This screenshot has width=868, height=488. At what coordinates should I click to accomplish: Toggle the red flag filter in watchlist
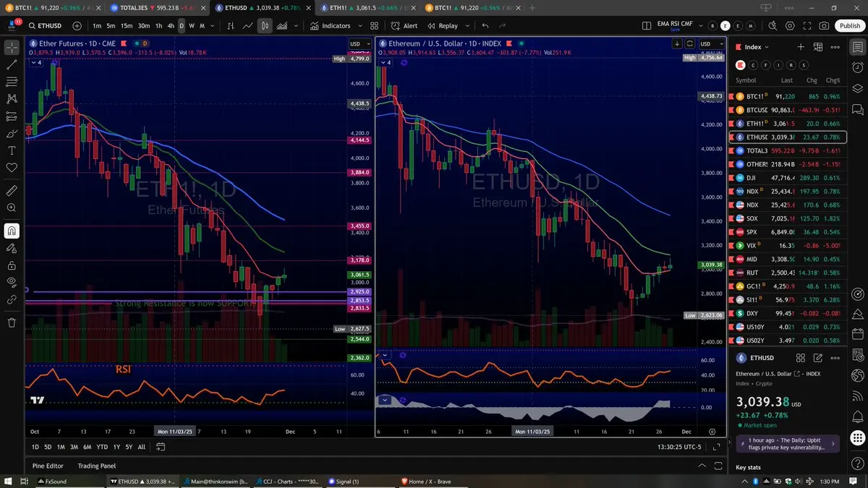coord(740,65)
